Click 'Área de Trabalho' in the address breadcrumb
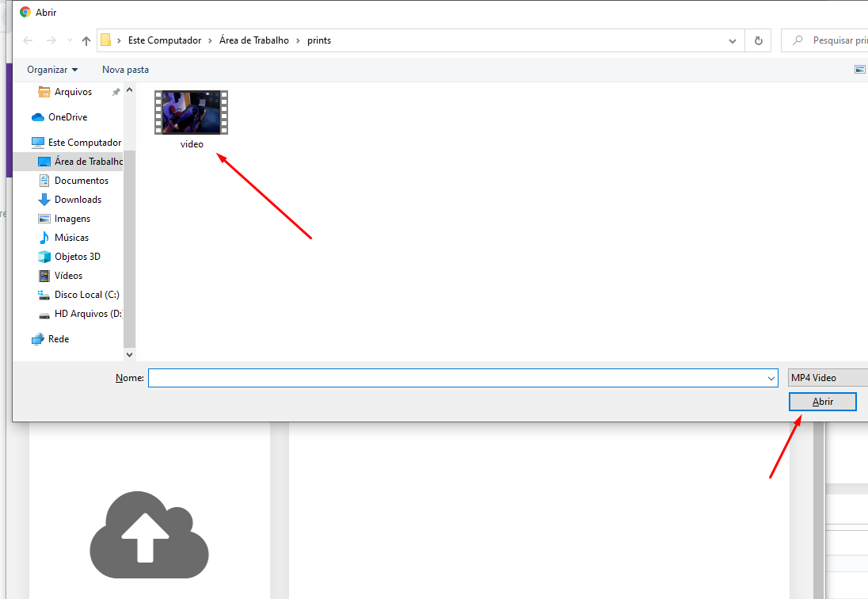Image resolution: width=868 pixels, height=599 pixels. [x=253, y=40]
